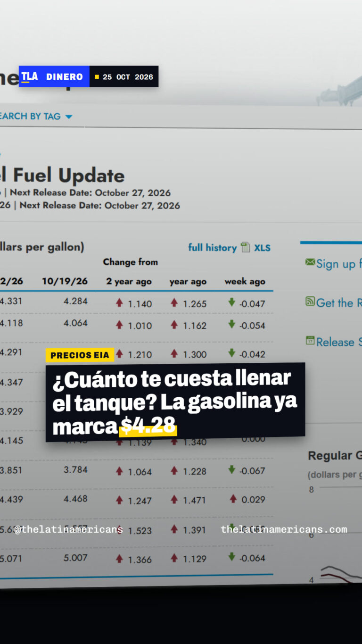
Task: Click the green down arrow beside -0.054
Action: 231,324
